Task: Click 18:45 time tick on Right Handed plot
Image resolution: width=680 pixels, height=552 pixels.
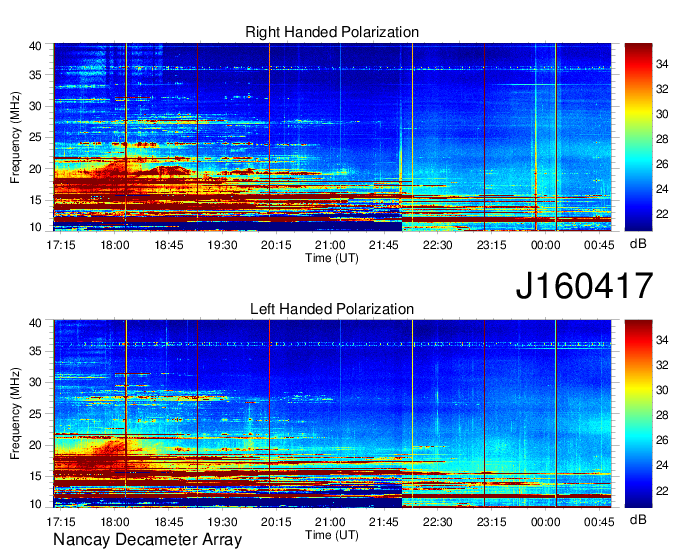Action: tap(169, 245)
